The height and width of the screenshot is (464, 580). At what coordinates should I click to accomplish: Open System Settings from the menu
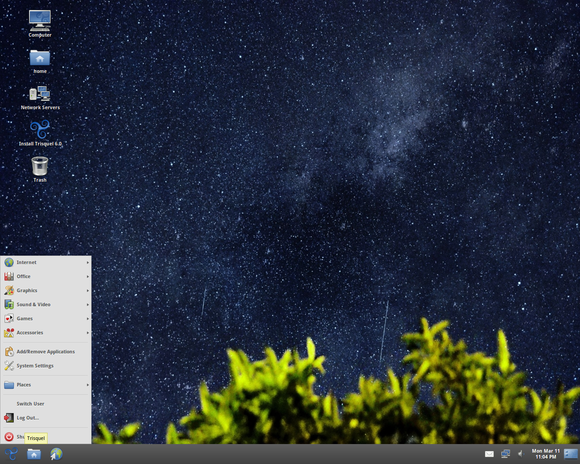(46, 366)
